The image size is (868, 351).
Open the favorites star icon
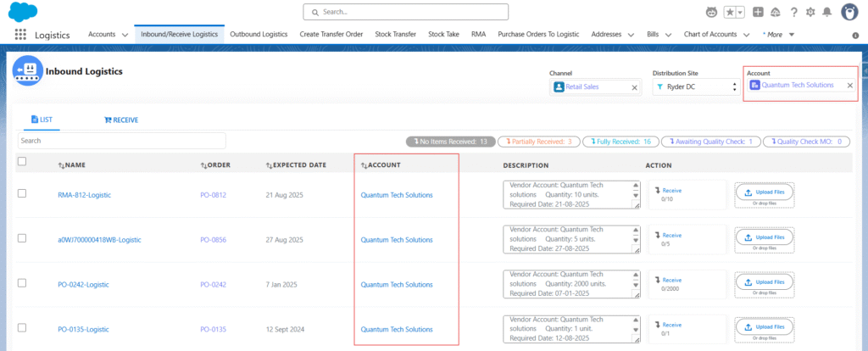(729, 12)
